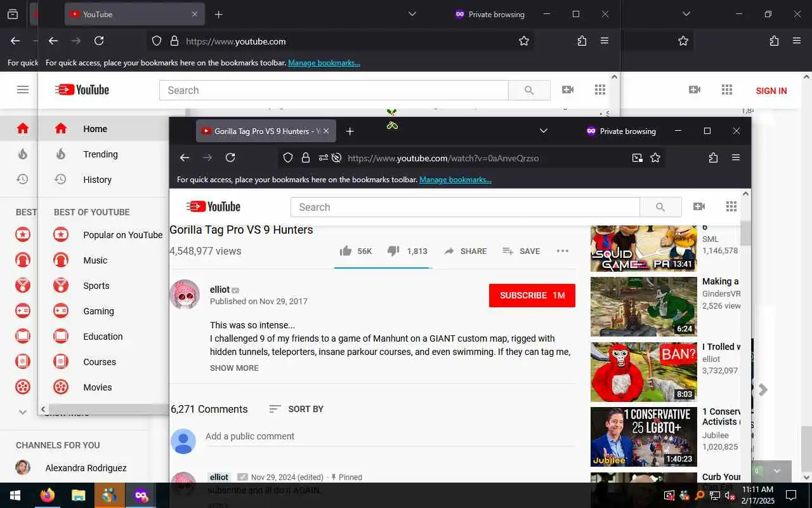
Task: Dislike the video showing 1,813
Action: point(407,251)
